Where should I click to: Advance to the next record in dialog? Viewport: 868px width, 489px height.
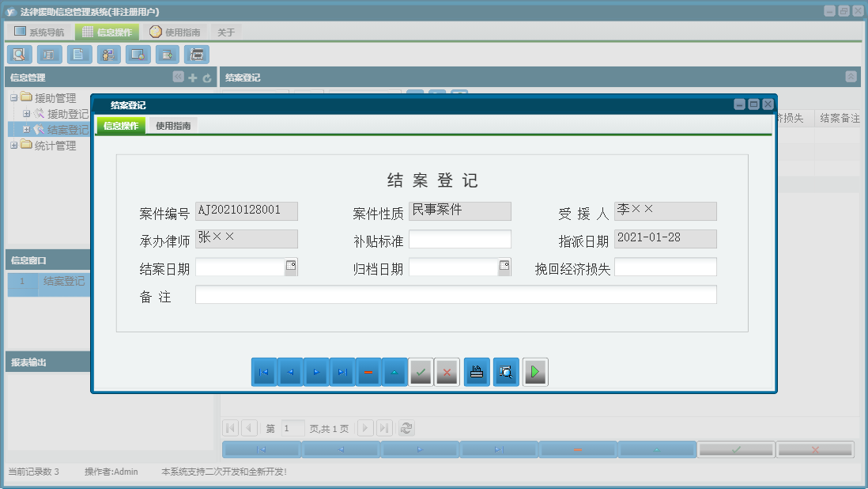click(x=316, y=371)
